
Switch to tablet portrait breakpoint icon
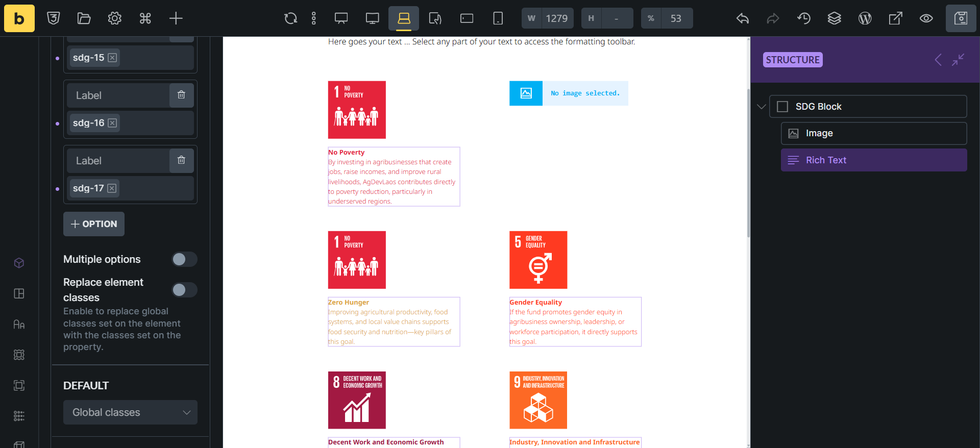[x=435, y=18]
